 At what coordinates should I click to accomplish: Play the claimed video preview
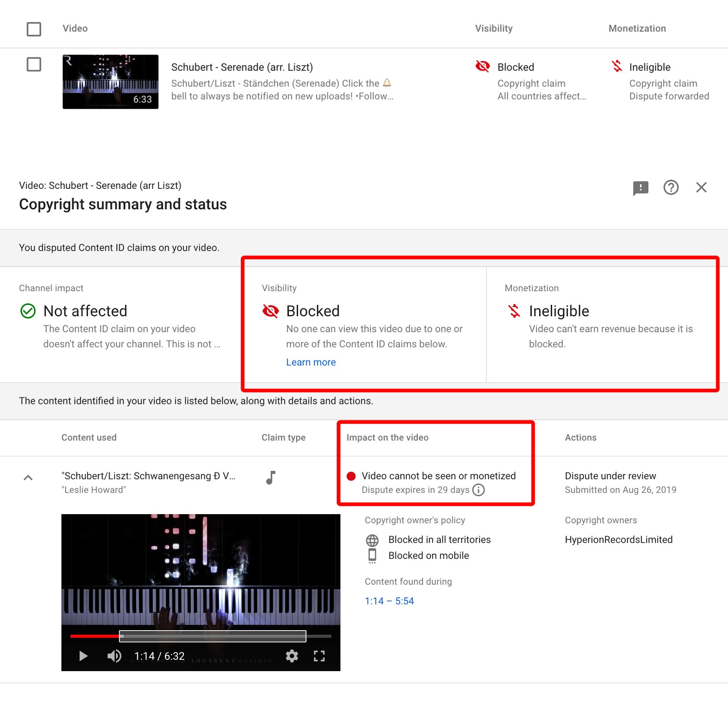tap(83, 656)
